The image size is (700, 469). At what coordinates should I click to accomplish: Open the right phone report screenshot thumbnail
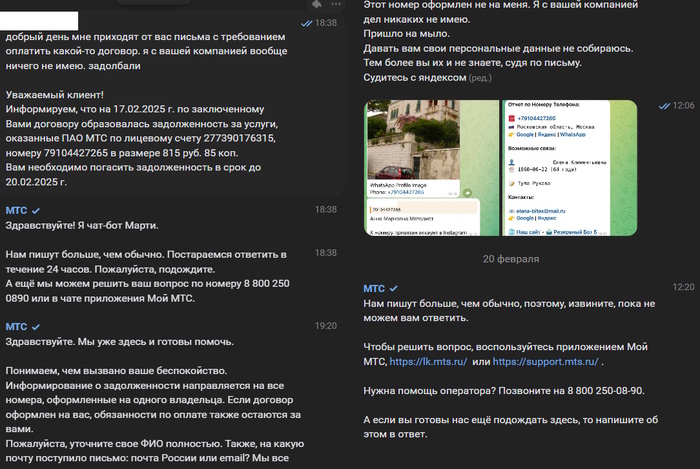click(x=568, y=167)
